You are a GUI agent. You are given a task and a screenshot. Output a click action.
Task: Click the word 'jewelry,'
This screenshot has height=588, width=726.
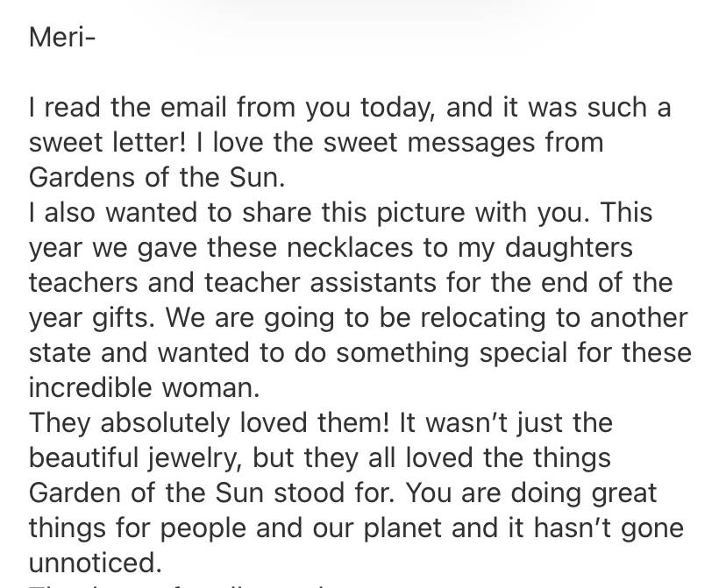(196, 458)
